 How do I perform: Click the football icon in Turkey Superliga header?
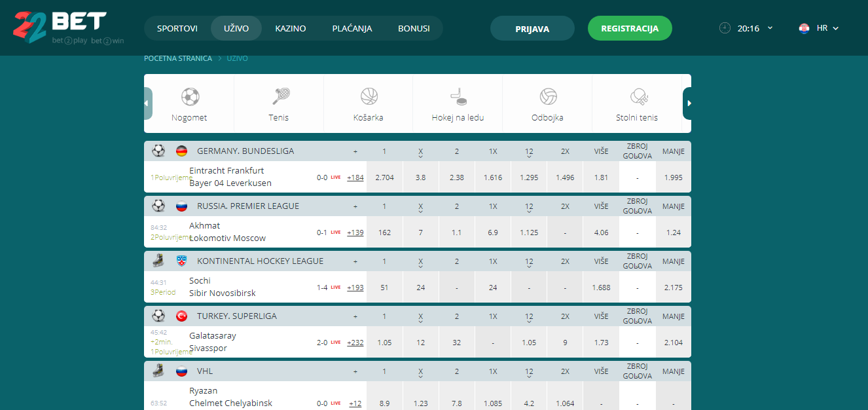pos(158,316)
